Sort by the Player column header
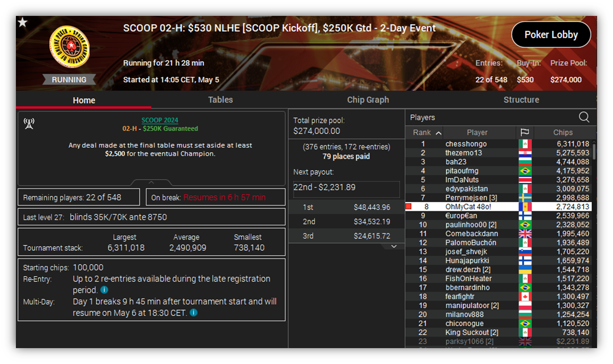613x364 pixels. click(477, 133)
